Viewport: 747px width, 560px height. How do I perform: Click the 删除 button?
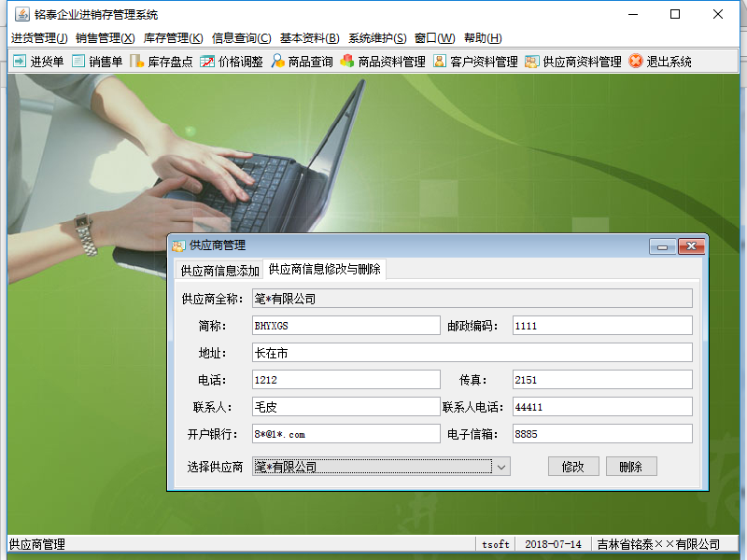tap(631, 466)
